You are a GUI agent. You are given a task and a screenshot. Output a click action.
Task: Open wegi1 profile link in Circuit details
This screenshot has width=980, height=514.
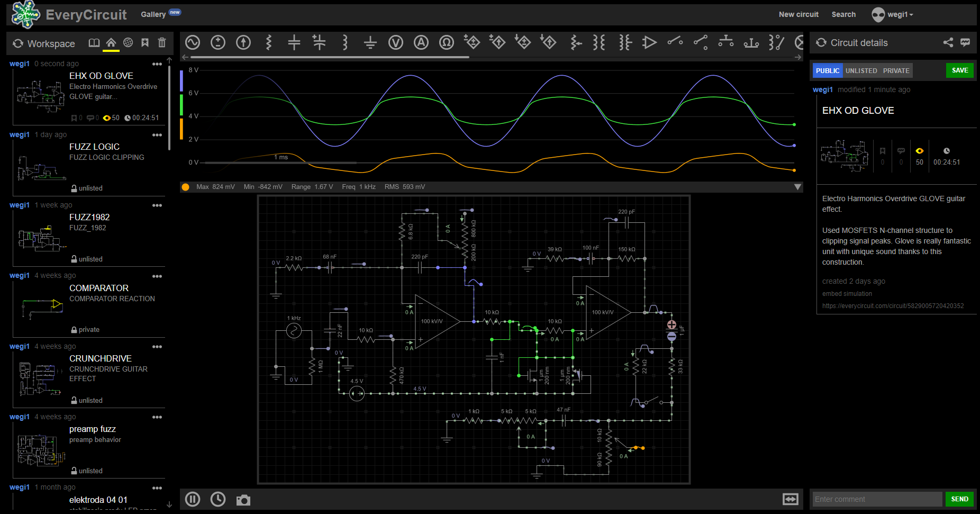[823, 89]
